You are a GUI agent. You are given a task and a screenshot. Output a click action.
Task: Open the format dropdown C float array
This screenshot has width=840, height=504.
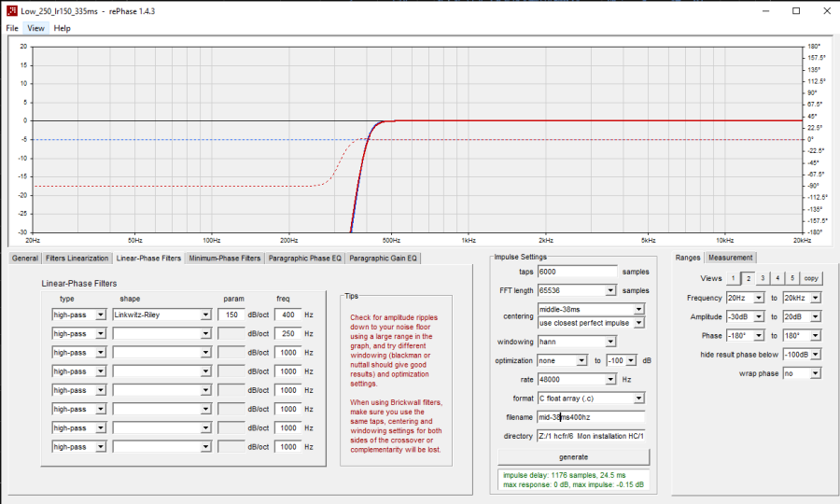point(591,399)
